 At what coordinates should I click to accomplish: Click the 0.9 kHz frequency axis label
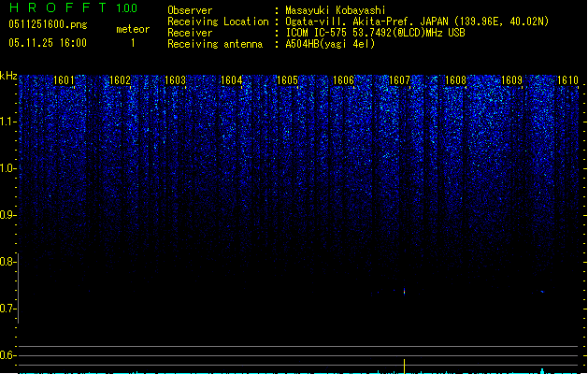[7, 215]
